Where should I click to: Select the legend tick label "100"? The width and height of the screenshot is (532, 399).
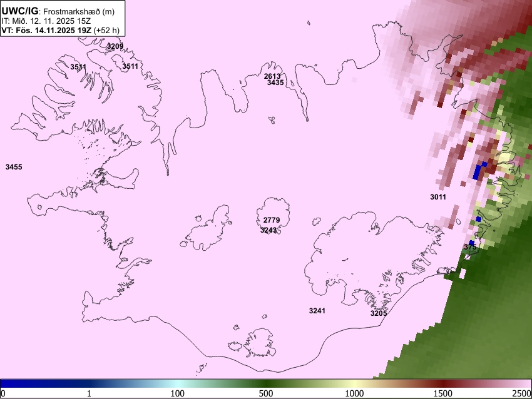[178, 393]
